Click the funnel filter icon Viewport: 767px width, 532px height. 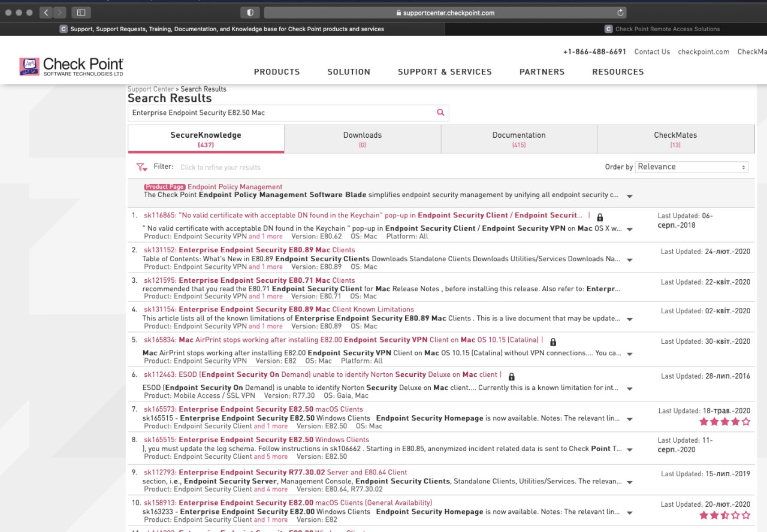coord(141,167)
